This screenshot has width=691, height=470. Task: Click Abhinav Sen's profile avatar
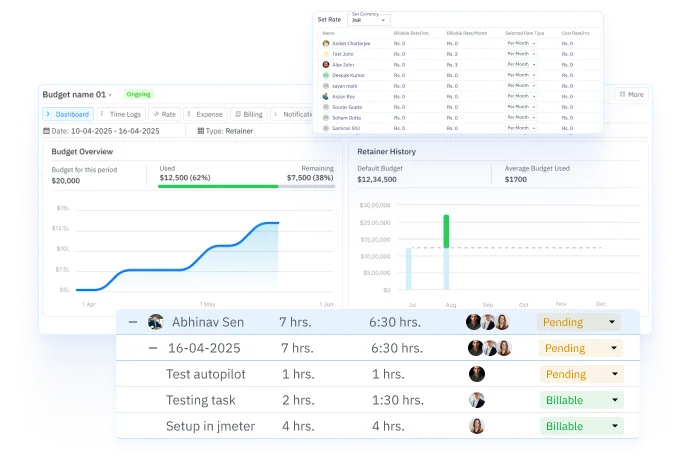[155, 322]
